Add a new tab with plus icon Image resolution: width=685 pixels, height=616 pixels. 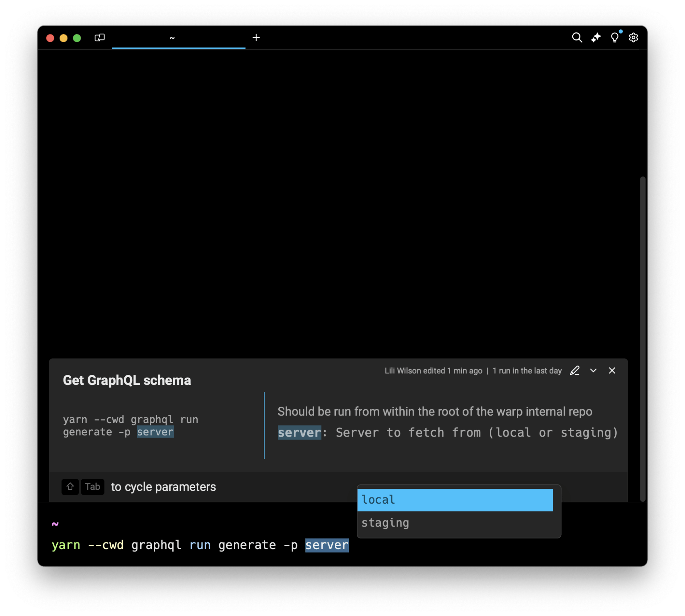[x=256, y=37]
